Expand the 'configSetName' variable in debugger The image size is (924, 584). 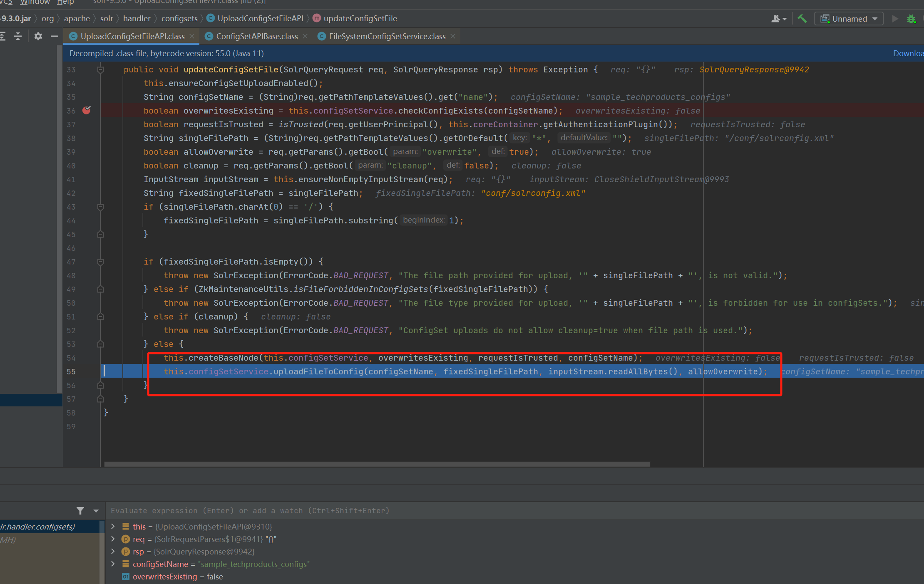113,564
